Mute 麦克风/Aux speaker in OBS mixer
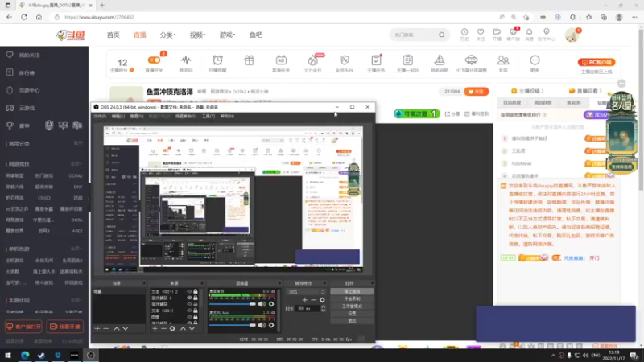Image resolution: width=644 pixels, height=362 pixels. pos(261,325)
